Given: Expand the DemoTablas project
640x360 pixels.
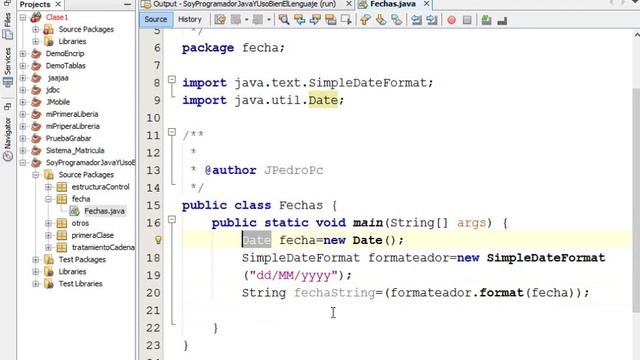Looking at the screenshot, I should 23,66.
